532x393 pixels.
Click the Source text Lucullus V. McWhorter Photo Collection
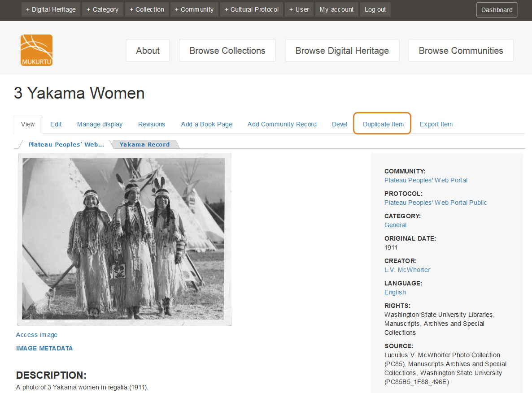click(445, 368)
